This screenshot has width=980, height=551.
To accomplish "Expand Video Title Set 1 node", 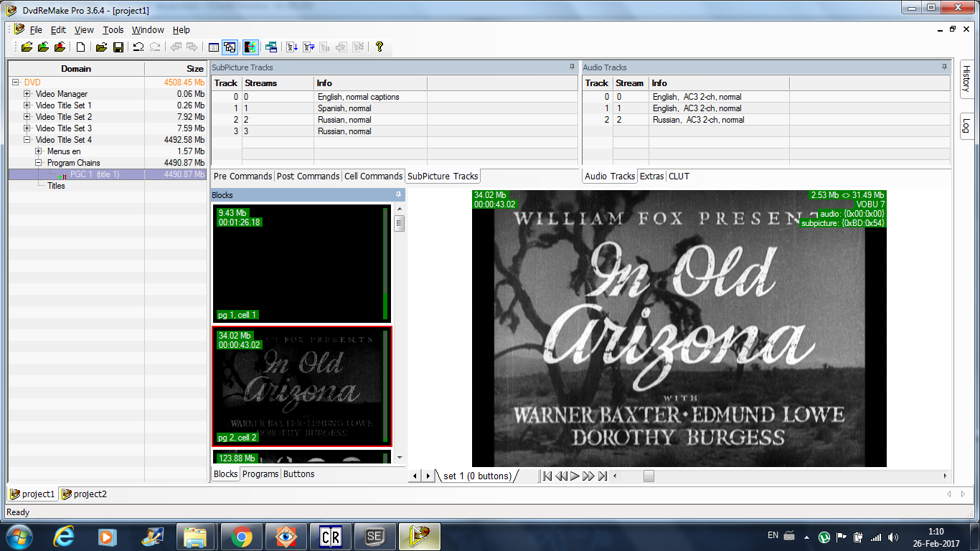I will (x=27, y=105).
